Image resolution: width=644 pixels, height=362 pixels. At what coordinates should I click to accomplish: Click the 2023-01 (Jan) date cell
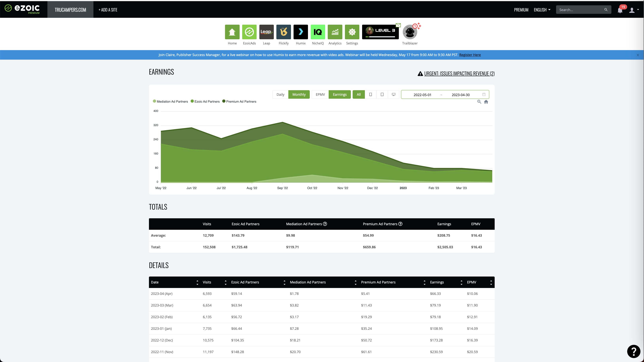161,328
